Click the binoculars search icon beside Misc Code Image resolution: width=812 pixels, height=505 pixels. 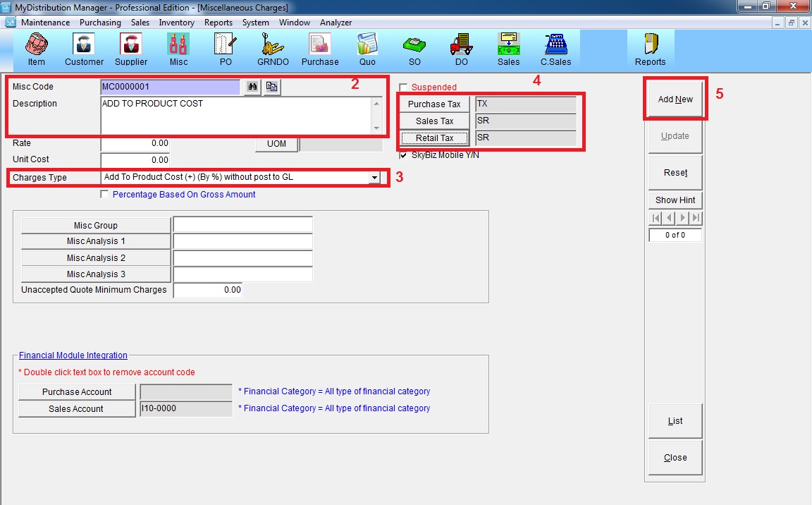tap(252, 87)
